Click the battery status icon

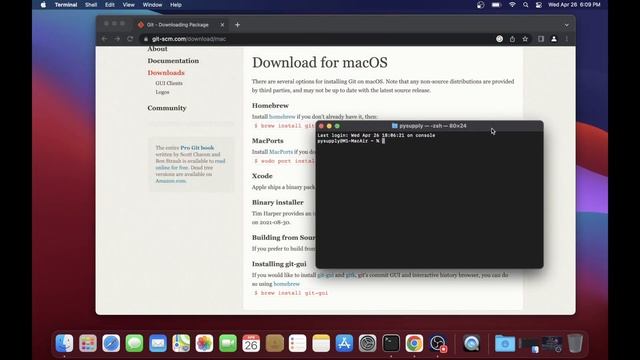[496, 5]
